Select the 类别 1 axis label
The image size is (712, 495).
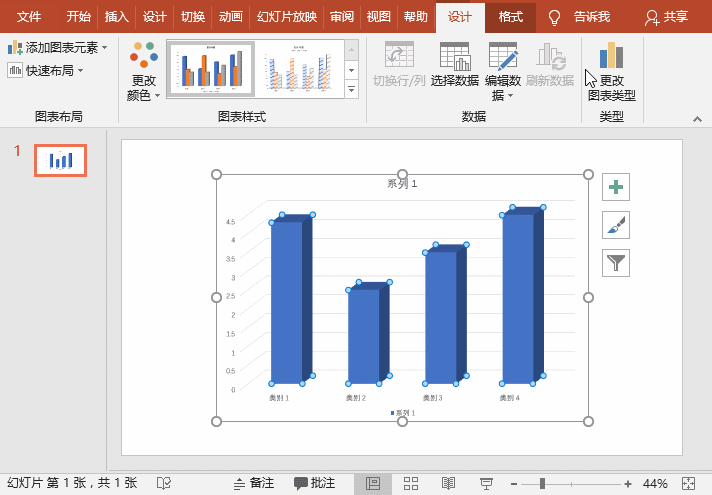(279, 398)
